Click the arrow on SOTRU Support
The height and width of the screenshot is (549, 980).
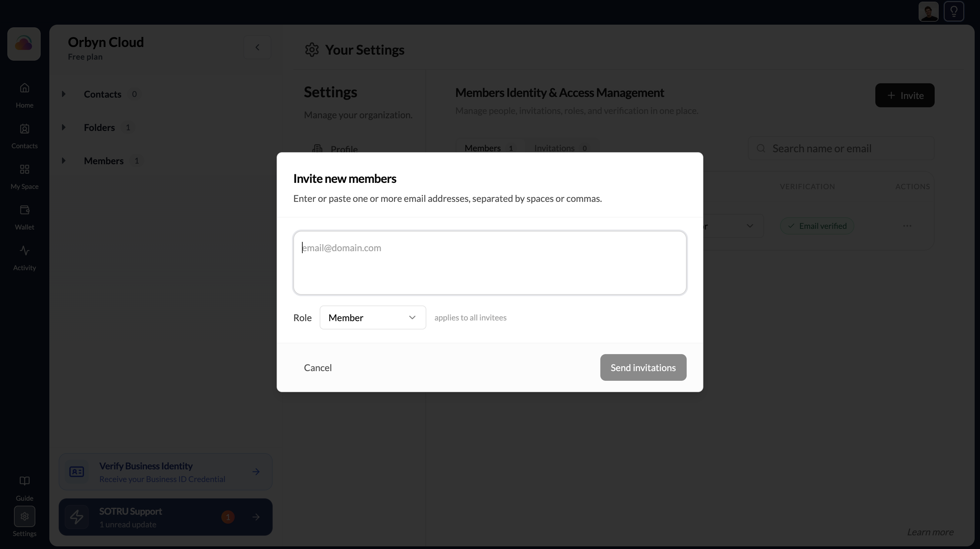click(256, 517)
